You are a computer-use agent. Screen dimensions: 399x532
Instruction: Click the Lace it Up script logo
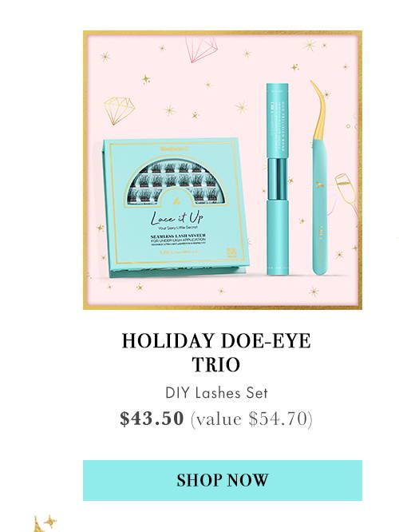point(176,217)
